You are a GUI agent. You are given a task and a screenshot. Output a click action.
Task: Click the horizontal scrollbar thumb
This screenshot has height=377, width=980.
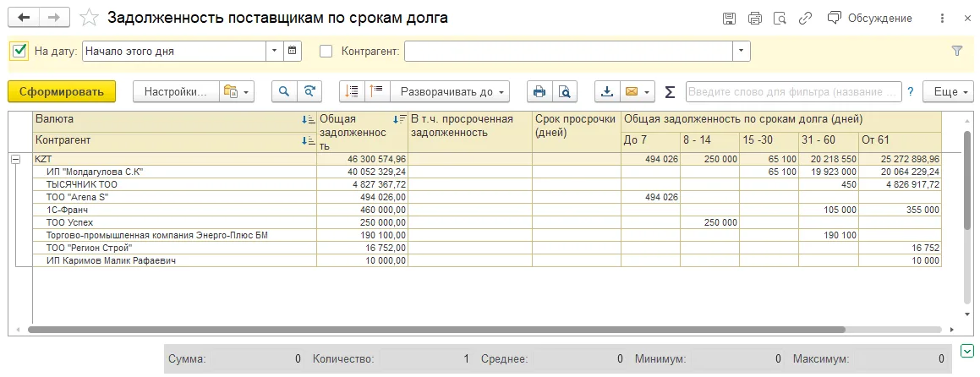(436, 329)
